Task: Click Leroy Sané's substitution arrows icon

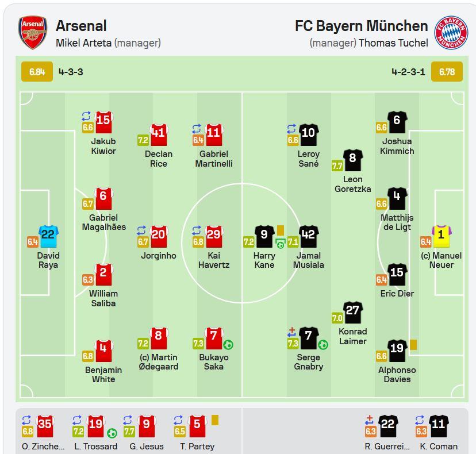Action: tap(291, 129)
